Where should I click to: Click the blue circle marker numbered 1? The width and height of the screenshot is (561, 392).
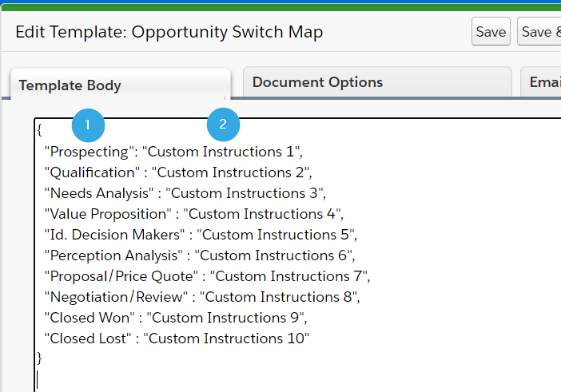coord(88,125)
